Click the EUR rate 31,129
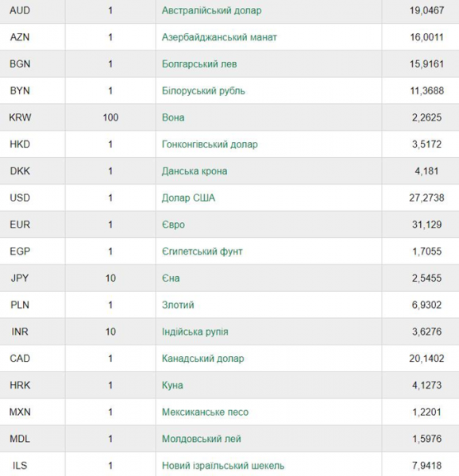Viewport: 459px width, 476px height. [x=426, y=225]
